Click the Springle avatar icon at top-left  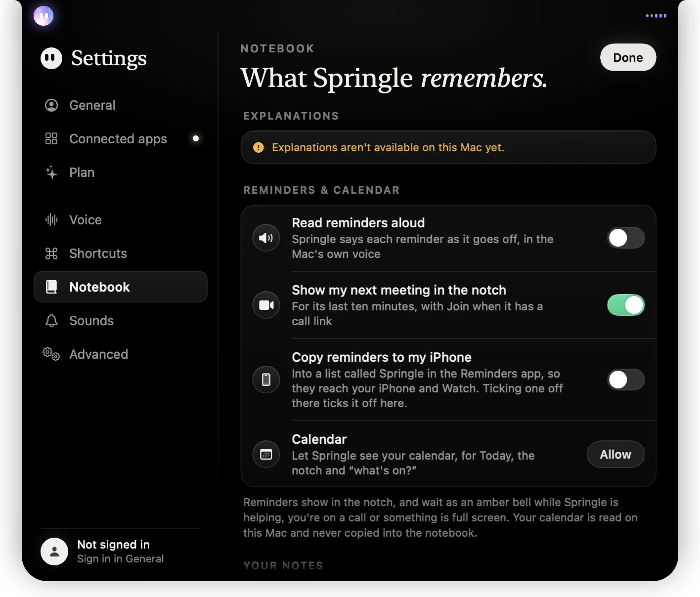pyautogui.click(x=44, y=16)
